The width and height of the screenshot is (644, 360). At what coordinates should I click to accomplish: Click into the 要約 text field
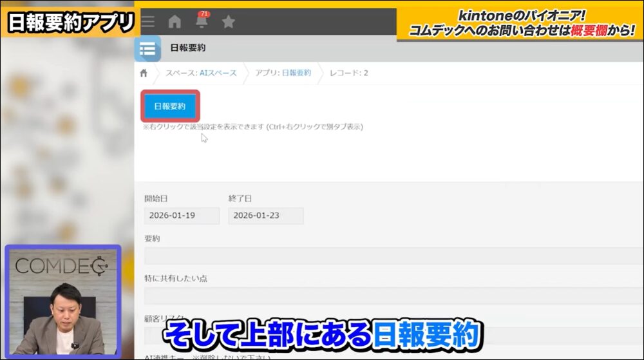pyautogui.click(x=386, y=256)
